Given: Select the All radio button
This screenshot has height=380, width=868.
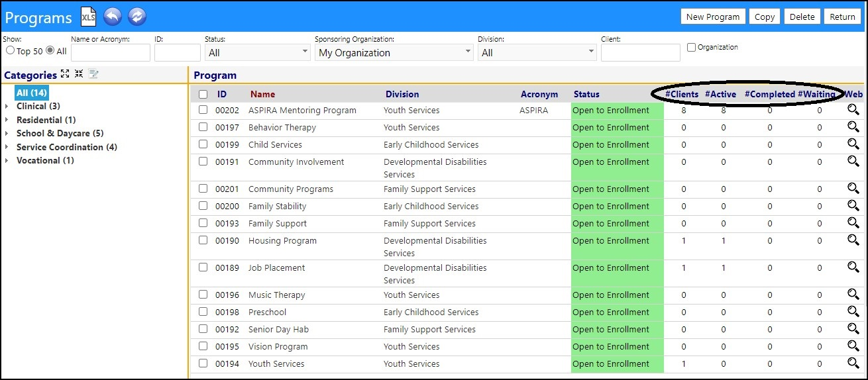Looking at the screenshot, I should (x=50, y=50).
